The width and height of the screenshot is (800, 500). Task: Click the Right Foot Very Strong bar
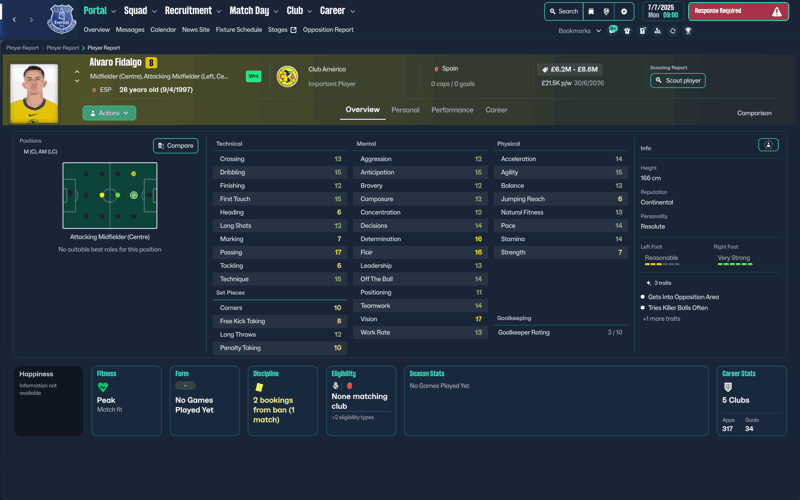(x=735, y=264)
